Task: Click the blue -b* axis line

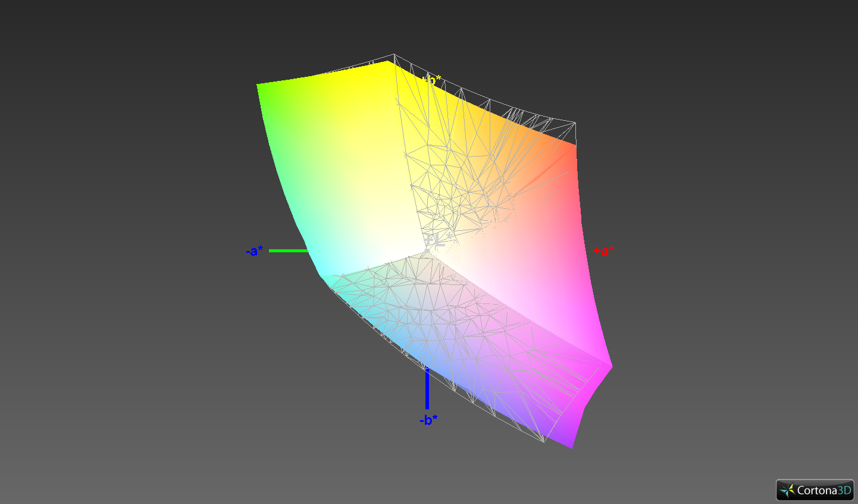Action: 427,390
